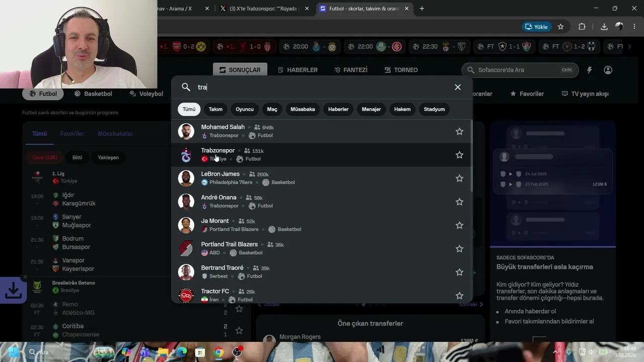
Task: Click the 1. Lig league logo
Action: pos(37,176)
